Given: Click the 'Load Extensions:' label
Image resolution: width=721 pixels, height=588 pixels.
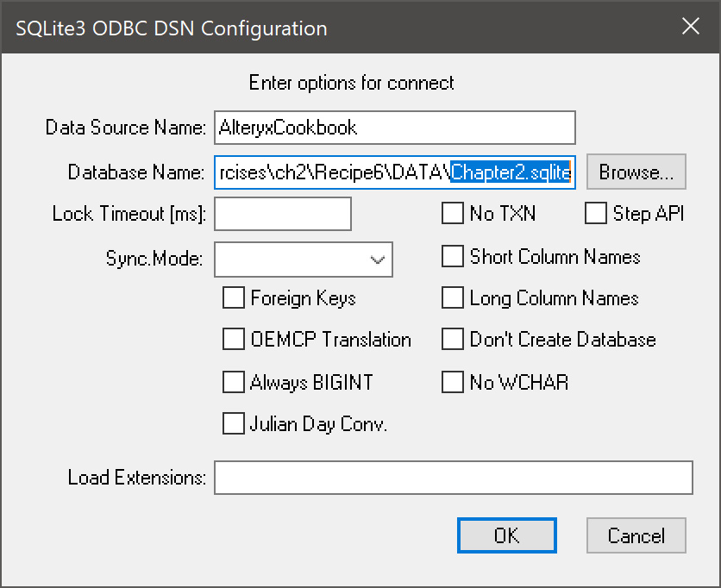Looking at the screenshot, I should (136, 478).
